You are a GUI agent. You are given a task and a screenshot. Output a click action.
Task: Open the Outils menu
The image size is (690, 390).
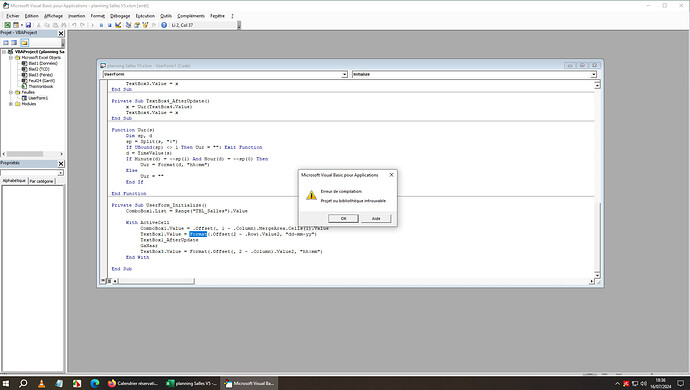(x=166, y=16)
